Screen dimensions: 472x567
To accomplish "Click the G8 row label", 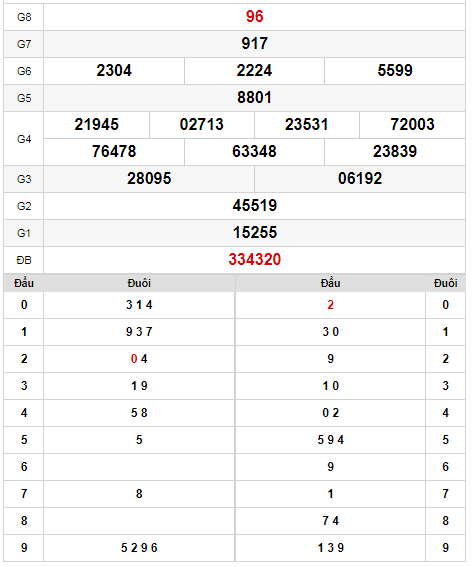I will pos(24,17).
